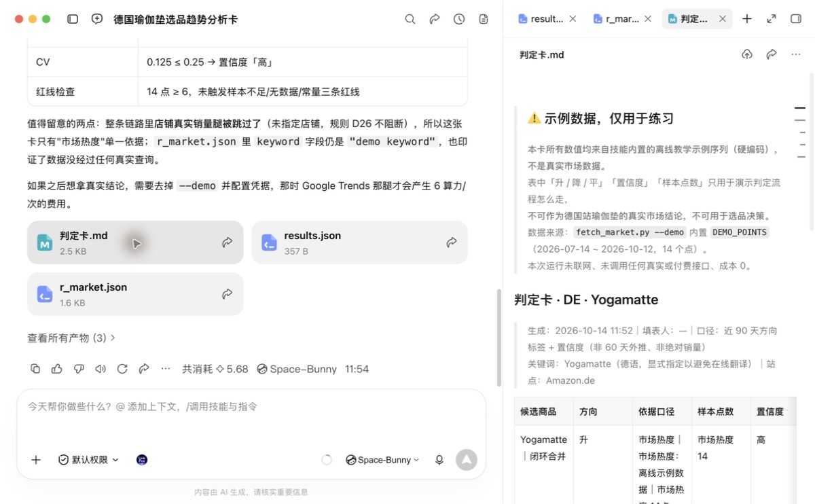
Task: Click the CV table cell
Action: (82, 62)
